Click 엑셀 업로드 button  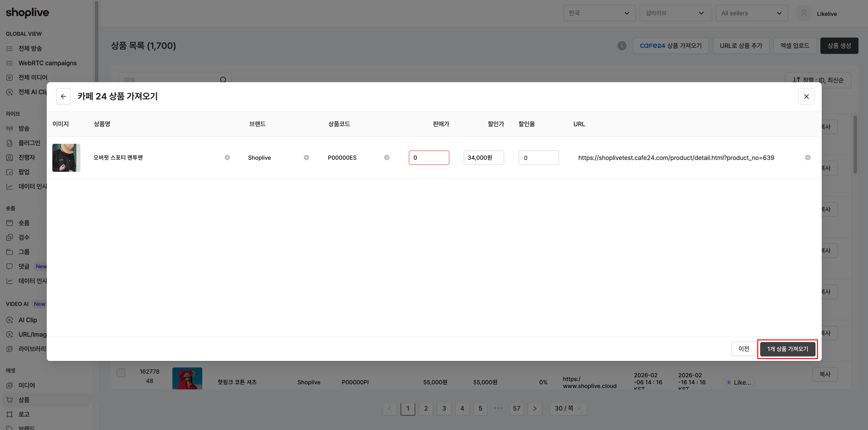795,46
